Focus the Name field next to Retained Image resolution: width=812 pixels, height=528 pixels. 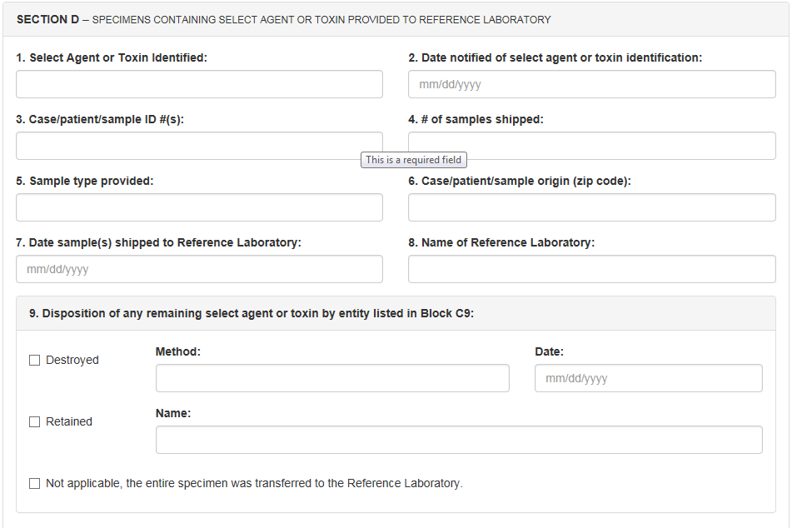click(x=459, y=440)
